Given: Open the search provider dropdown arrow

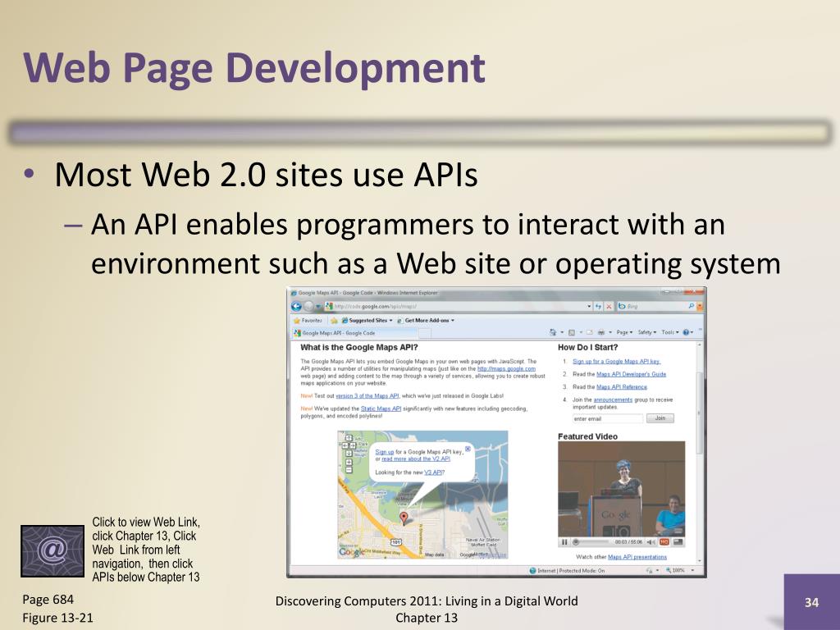Looking at the screenshot, I should [699, 307].
